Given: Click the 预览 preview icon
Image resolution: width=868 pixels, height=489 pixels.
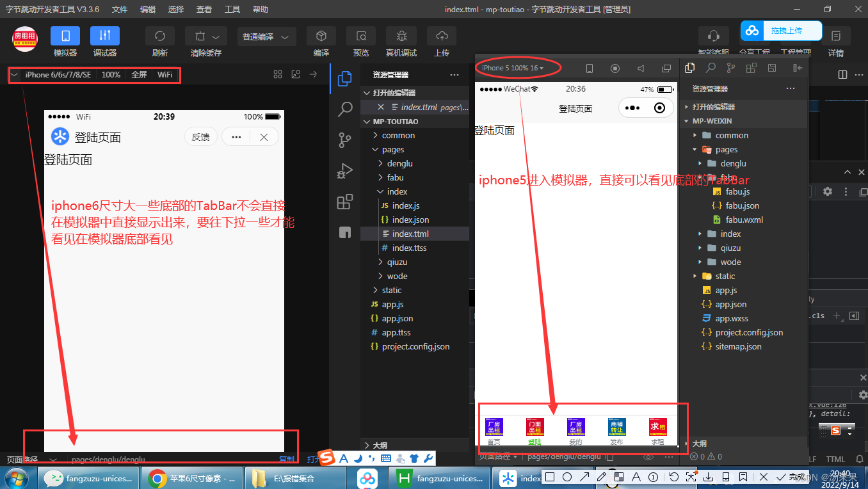Looking at the screenshot, I should [361, 36].
